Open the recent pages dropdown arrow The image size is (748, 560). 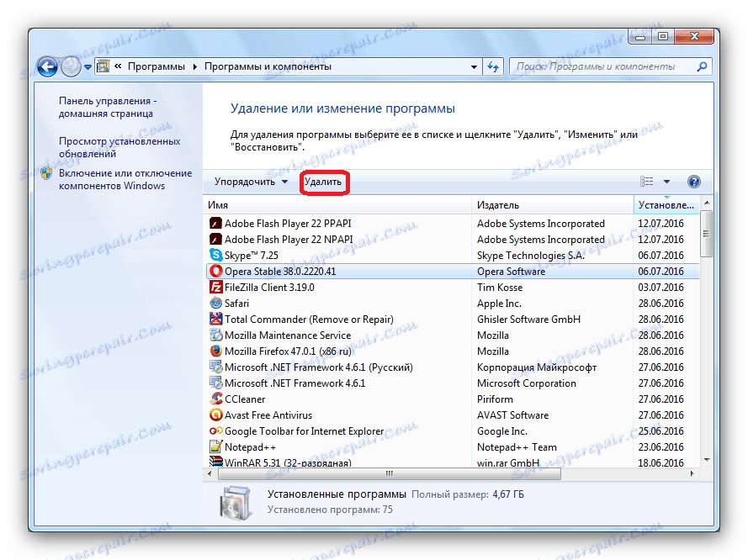pos(88,67)
